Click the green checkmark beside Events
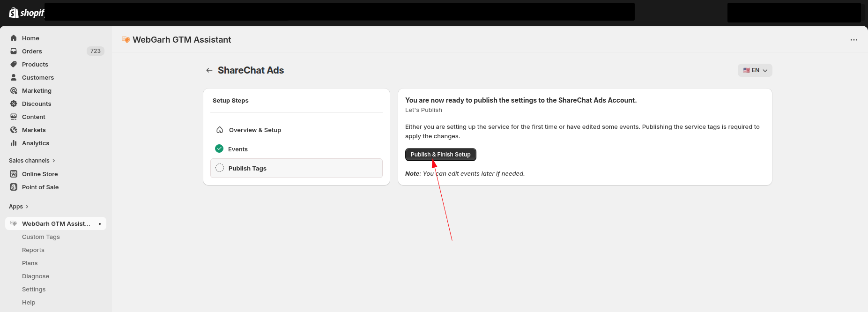This screenshot has height=312, width=868. click(x=219, y=149)
